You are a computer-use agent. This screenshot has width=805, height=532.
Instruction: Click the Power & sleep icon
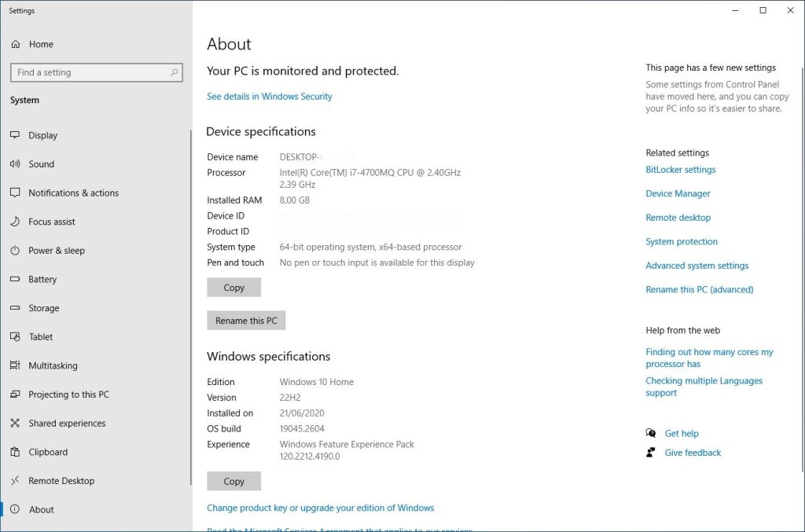coord(15,251)
